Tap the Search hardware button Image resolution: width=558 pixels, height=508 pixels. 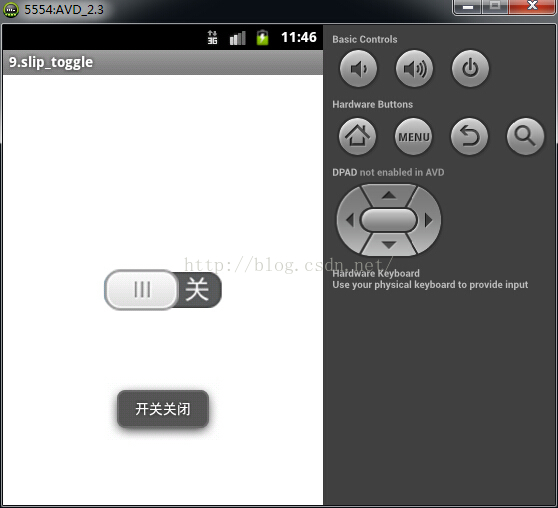point(525,136)
